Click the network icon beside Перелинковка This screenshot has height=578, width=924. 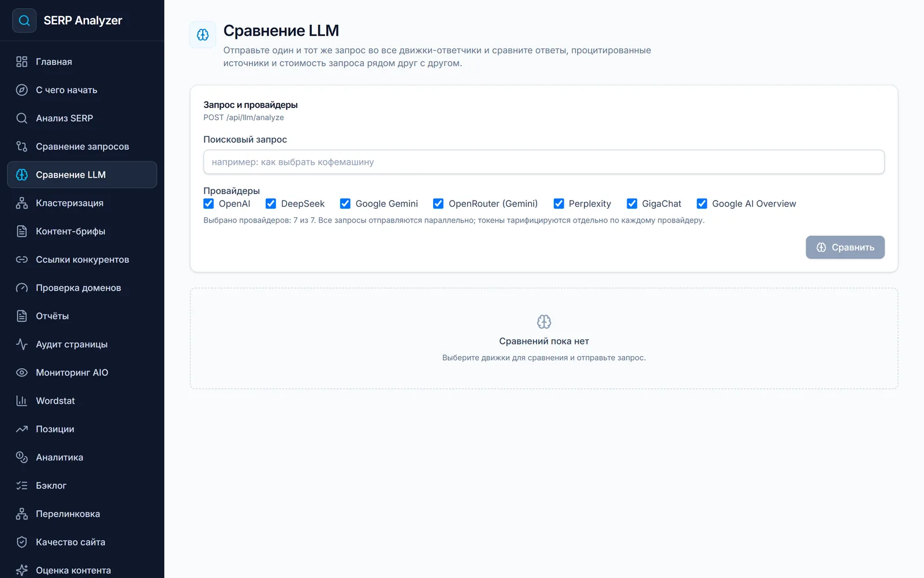click(x=22, y=514)
